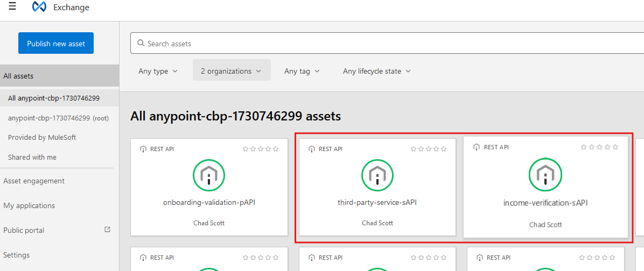The height and width of the screenshot is (271, 644).
Task: Select All anypoint-cbp-1730746299 sidebar item
Action: click(60, 98)
